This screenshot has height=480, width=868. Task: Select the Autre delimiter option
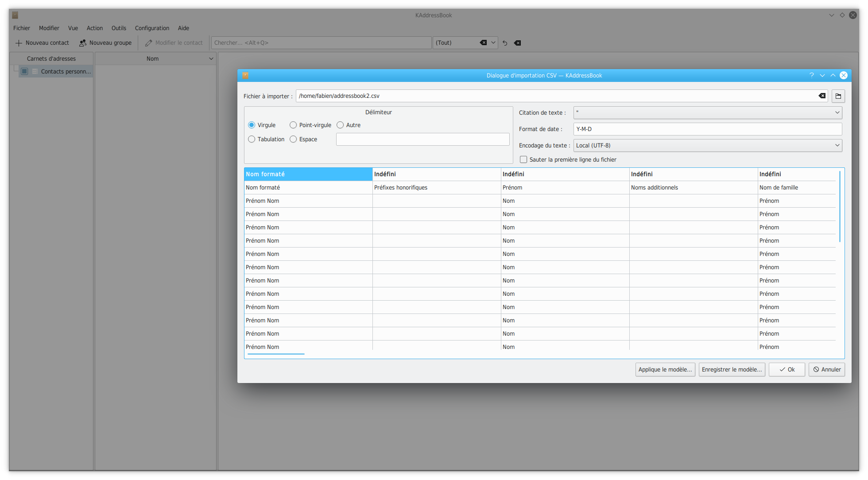pos(348,125)
